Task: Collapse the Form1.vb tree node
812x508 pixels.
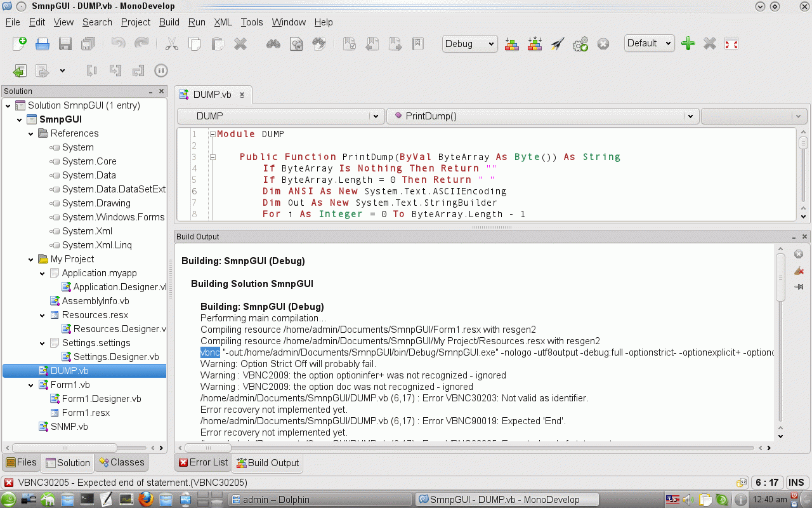Action: click(x=31, y=385)
